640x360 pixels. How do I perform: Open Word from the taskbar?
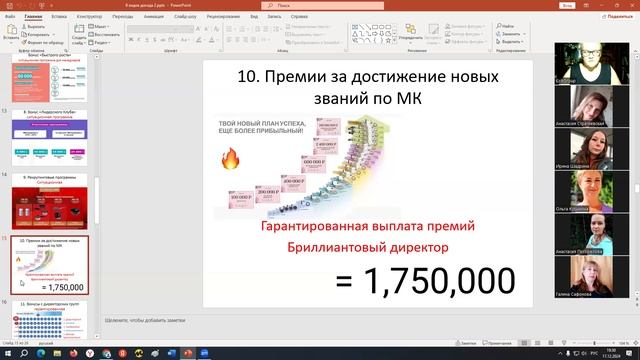171,353
